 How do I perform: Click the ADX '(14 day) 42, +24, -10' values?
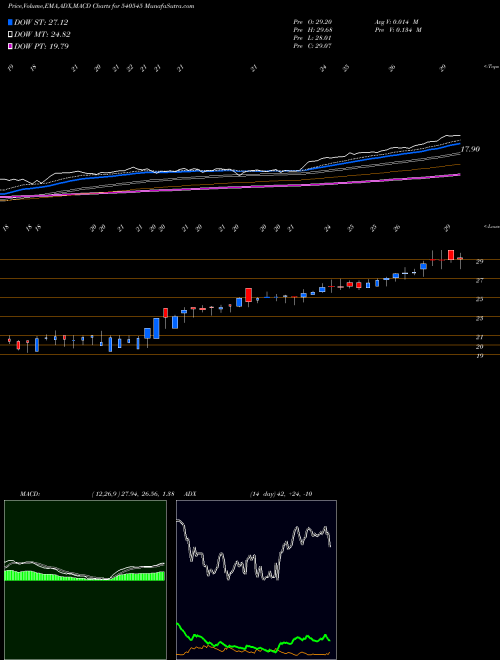click(x=281, y=494)
